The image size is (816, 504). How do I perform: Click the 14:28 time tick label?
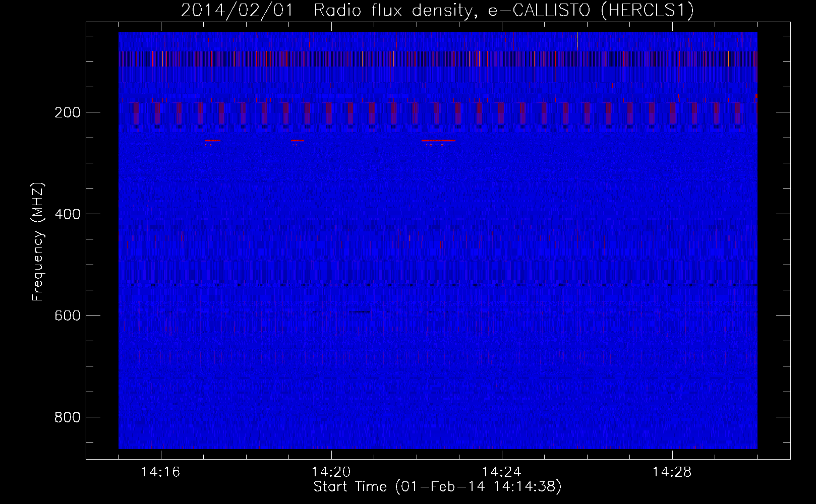(x=672, y=472)
